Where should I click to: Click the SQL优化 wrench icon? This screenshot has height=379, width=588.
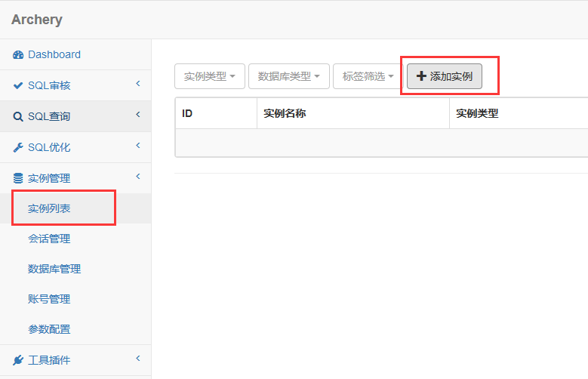coord(18,147)
